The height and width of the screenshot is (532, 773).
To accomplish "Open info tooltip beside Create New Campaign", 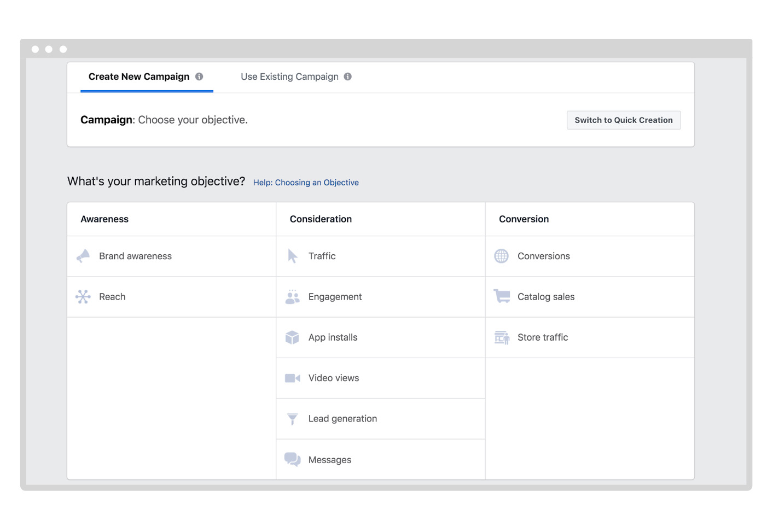I will (x=199, y=77).
